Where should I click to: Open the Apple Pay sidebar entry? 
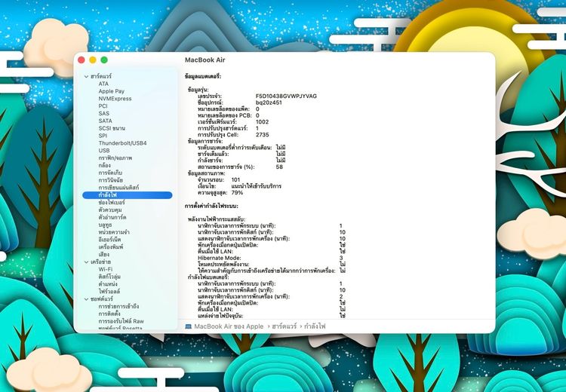pyautogui.click(x=111, y=91)
